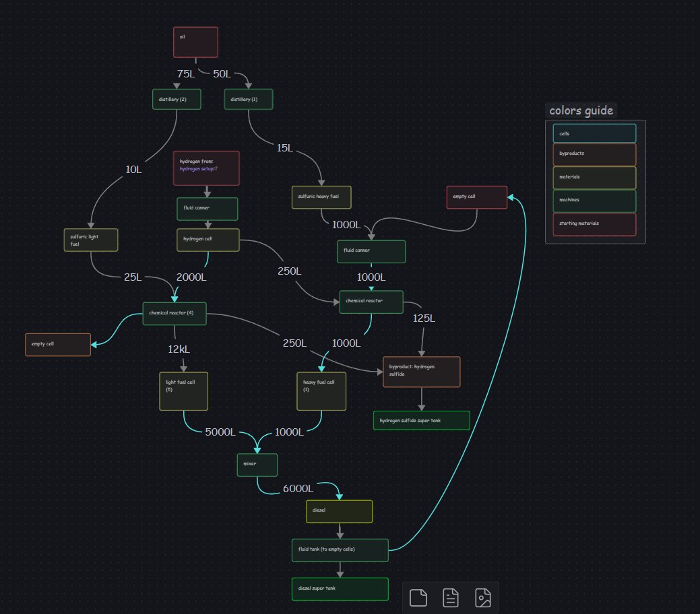Viewport: 700px width, 614px height.
Task: Select the distillery (1) card
Action: coord(248,99)
